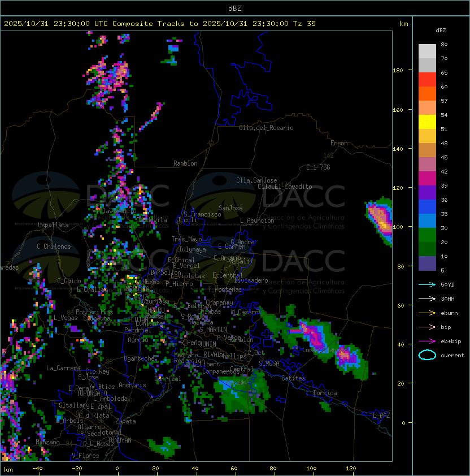The height and width of the screenshot is (476, 470).
Task: Click the 'Chapanay' place label
Action: (x=219, y=302)
